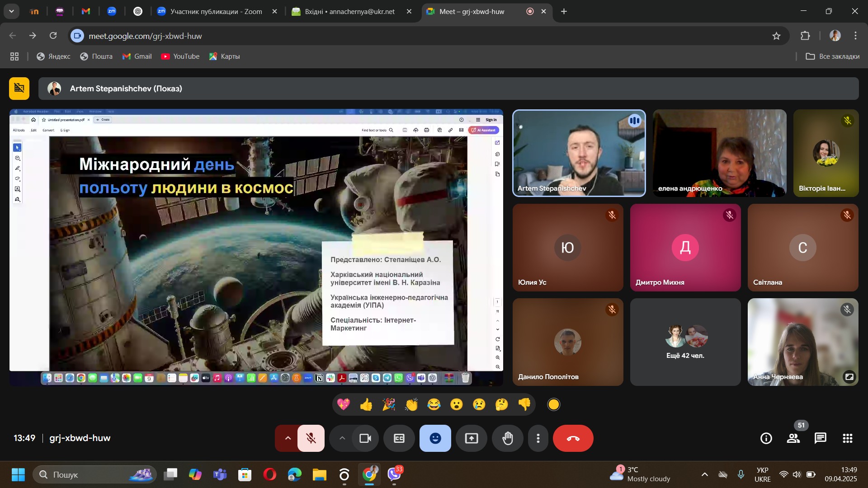Toggle the emoji reactions bar

(435, 438)
